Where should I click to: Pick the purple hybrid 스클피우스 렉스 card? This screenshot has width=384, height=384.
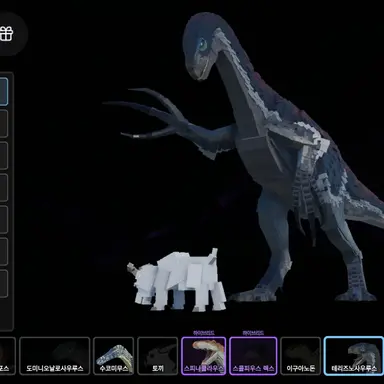(253, 356)
